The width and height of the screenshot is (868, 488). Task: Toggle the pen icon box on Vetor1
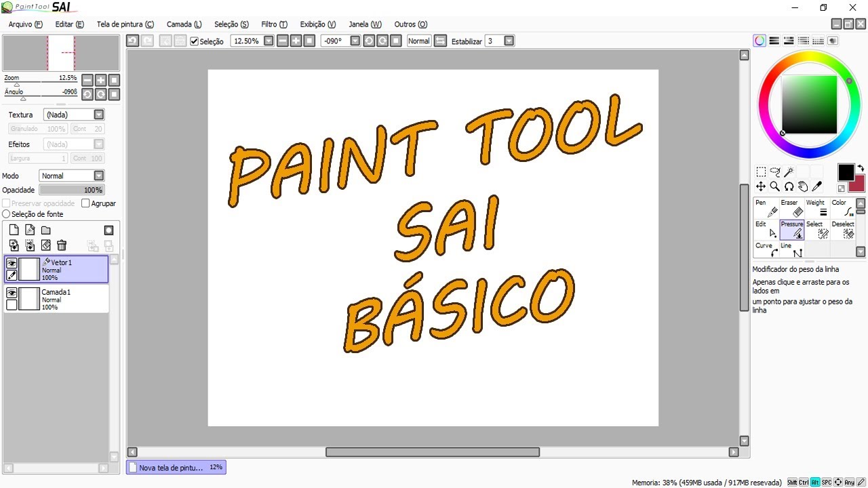pyautogui.click(x=12, y=275)
